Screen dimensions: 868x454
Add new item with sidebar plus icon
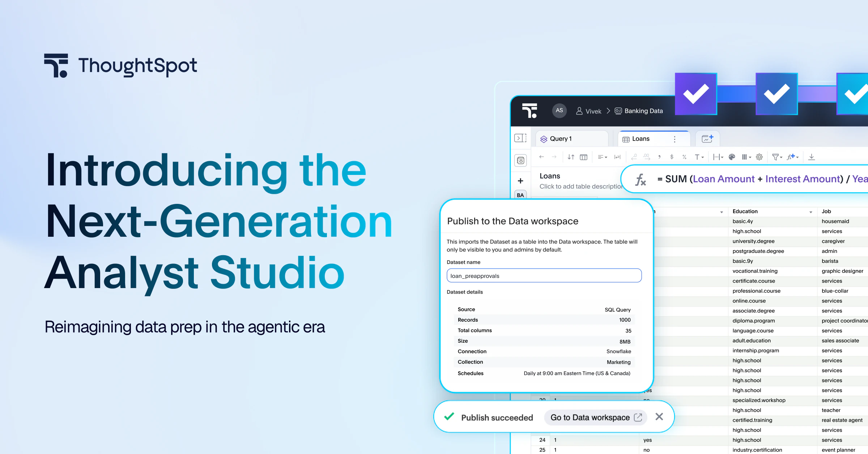520,181
